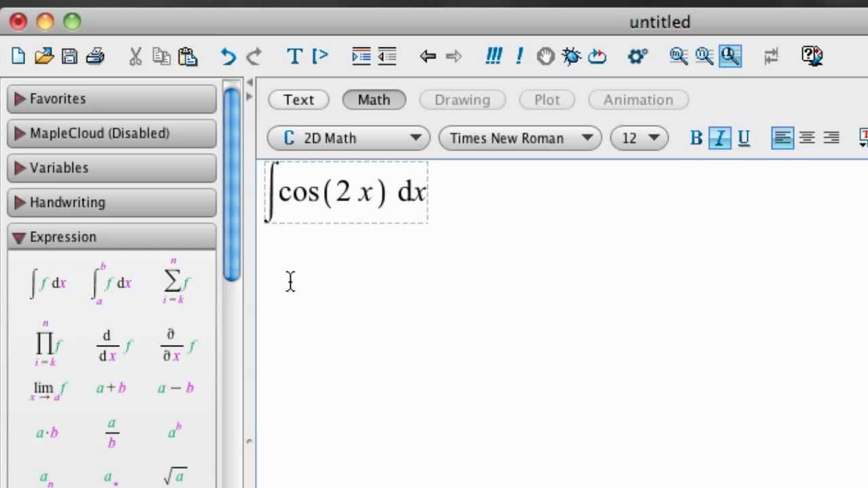Open settings gear icon in toolbar
The height and width of the screenshot is (488, 868).
[x=637, y=56]
